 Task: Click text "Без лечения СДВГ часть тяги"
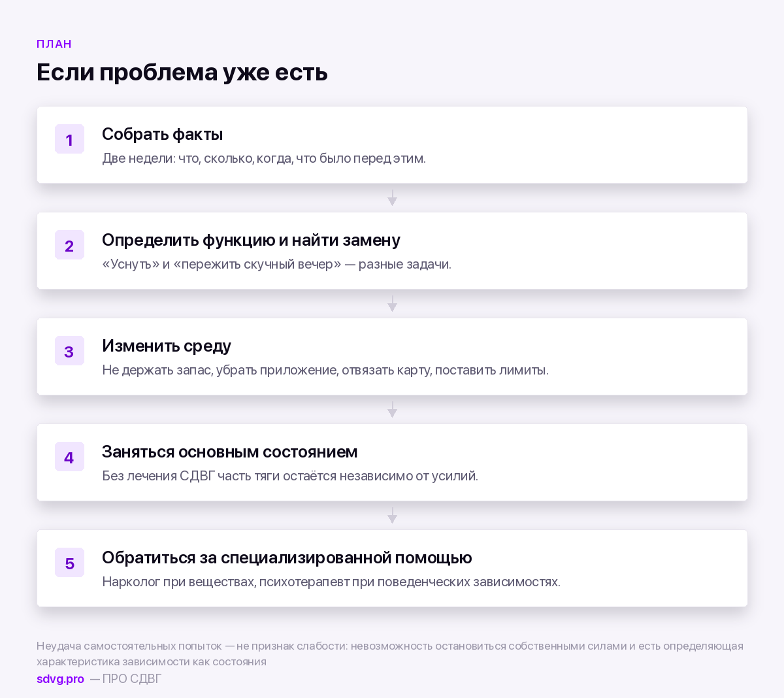190,476
